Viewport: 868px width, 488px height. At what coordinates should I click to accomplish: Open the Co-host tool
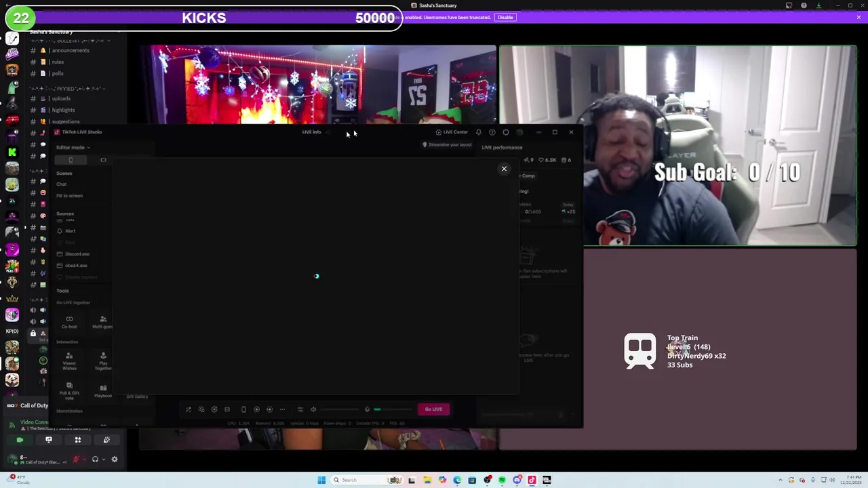click(69, 322)
